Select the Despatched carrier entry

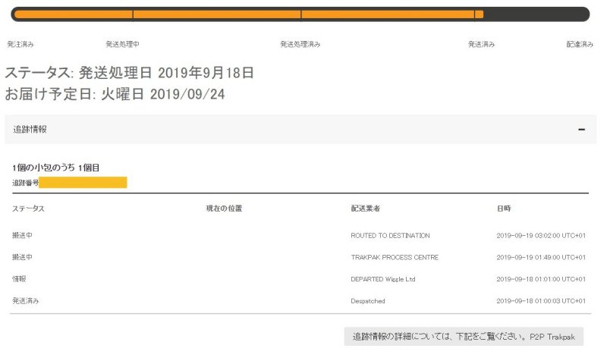point(367,301)
